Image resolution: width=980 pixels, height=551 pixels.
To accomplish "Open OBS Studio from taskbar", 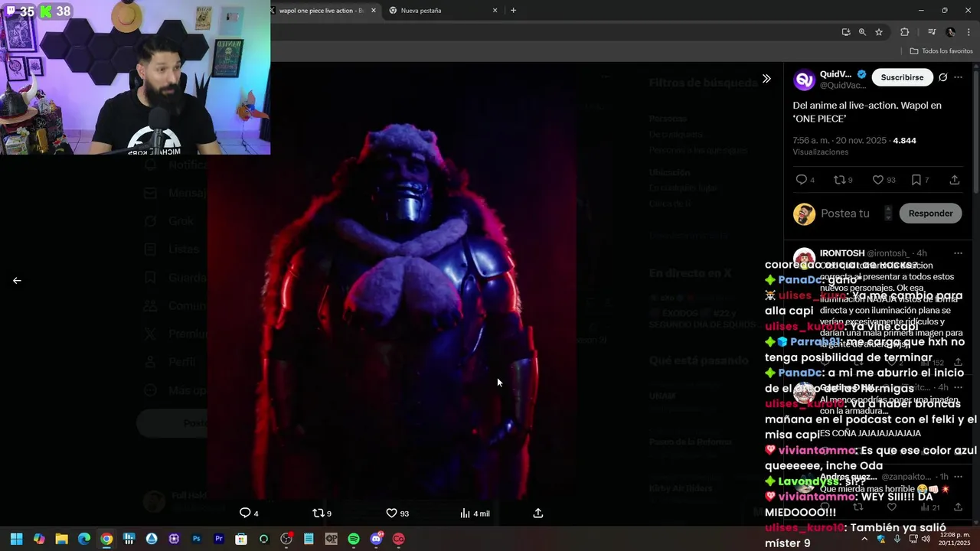I will coord(286,539).
